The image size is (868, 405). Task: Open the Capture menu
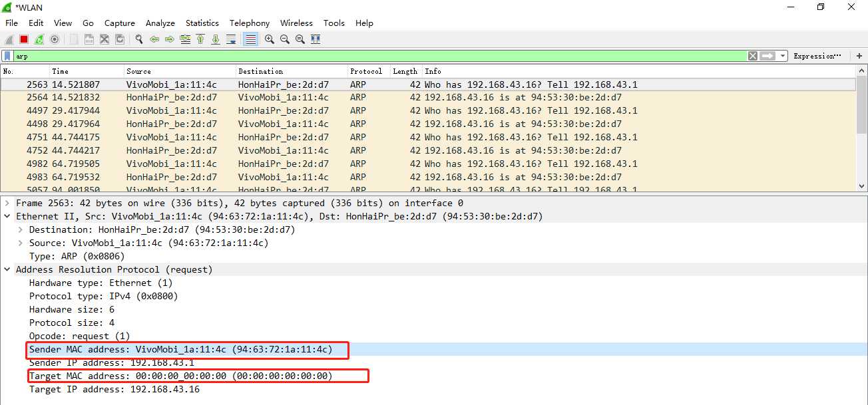point(120,23)
